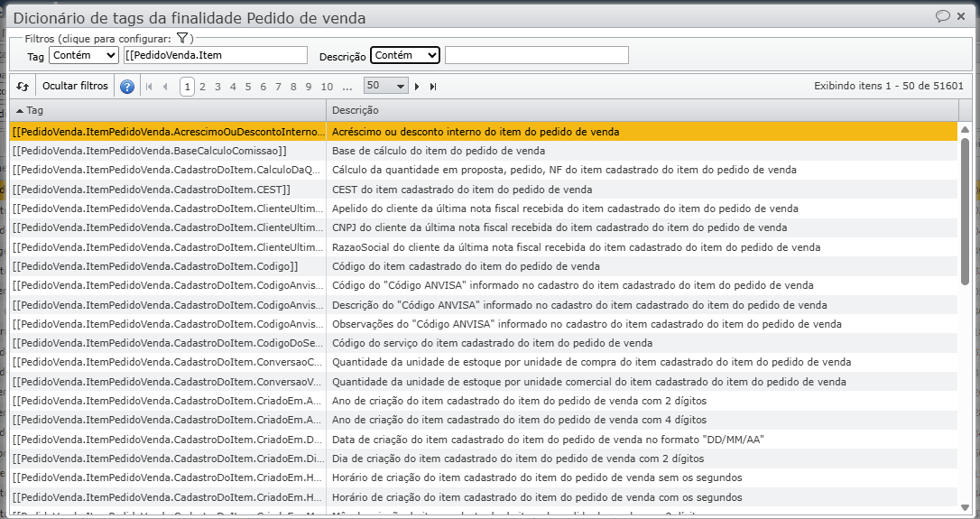Go to page 3
The image size is (980, 519).
tap(217, 87)
